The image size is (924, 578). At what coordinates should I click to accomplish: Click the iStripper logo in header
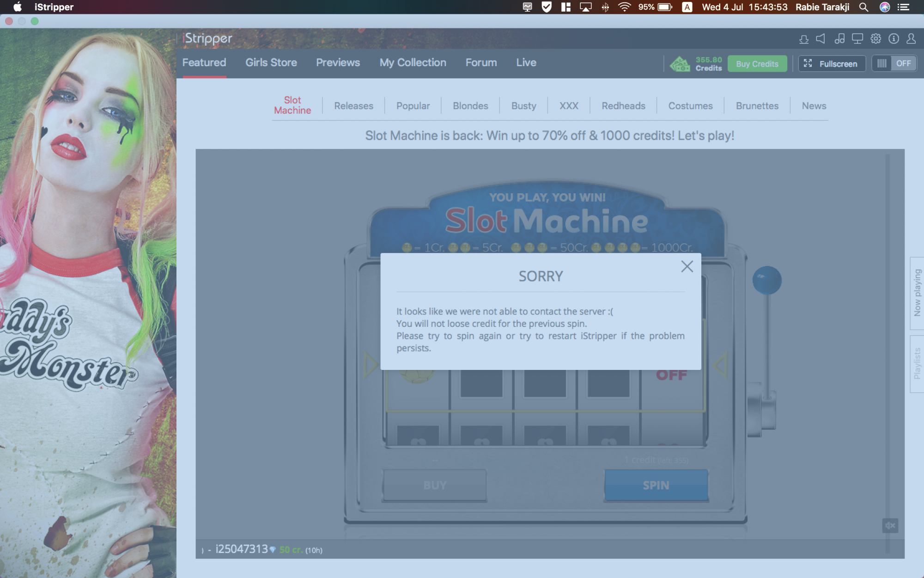(x=207, y=38)
